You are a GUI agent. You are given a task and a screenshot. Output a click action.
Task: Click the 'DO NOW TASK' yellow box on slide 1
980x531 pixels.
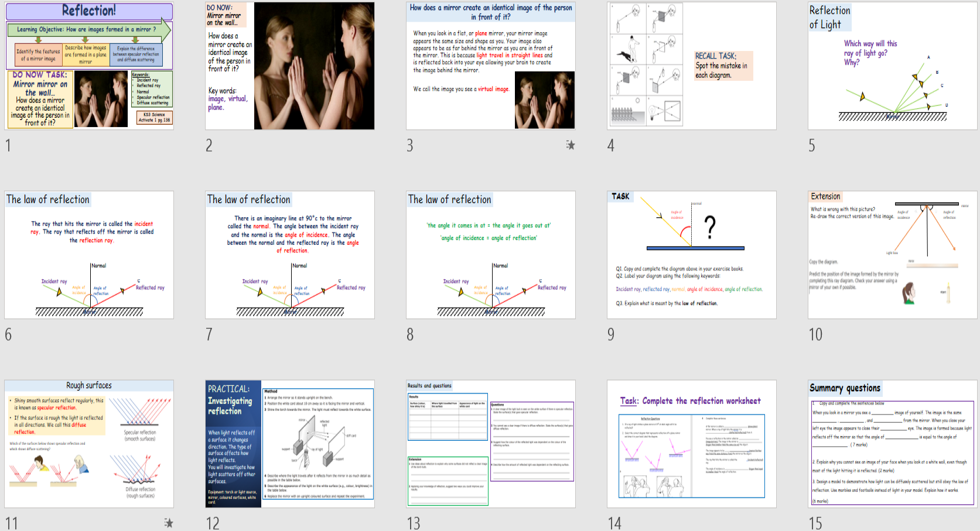pyautogui.click(x=41, y=100)
